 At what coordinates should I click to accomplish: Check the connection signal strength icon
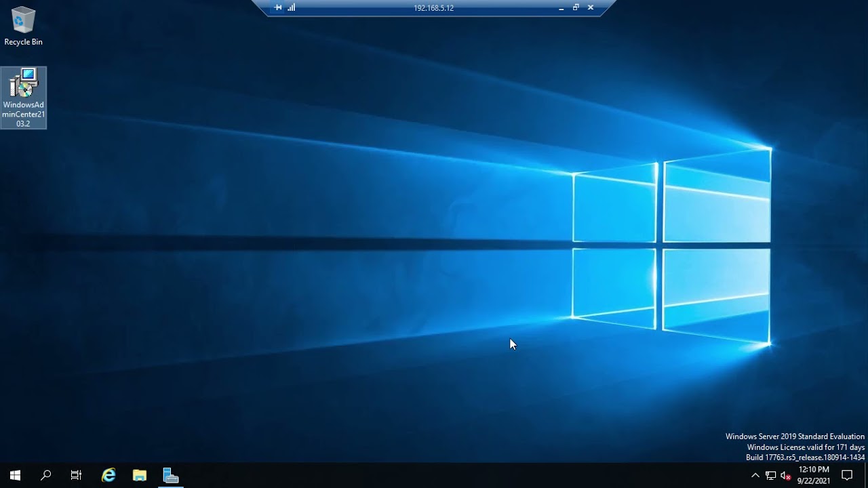(x=292, y=7)
